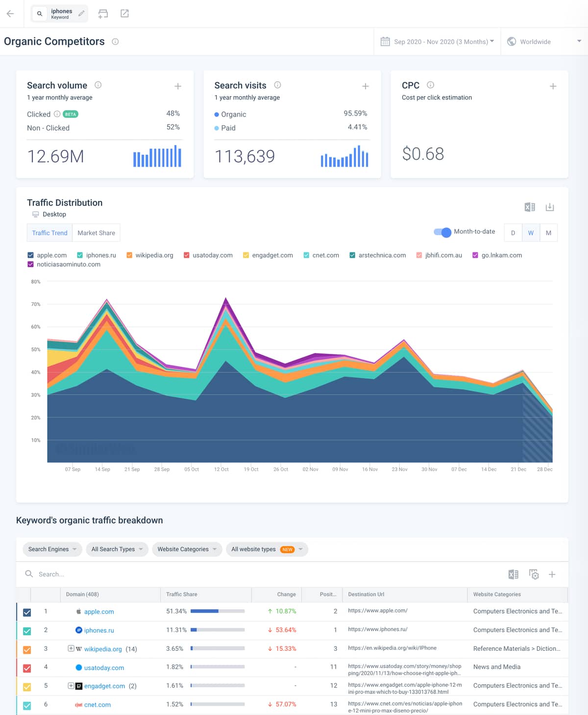Click the table search magnifier icon
The width and height of the screenshot is (588, 715).
click(x=29, y=574)
